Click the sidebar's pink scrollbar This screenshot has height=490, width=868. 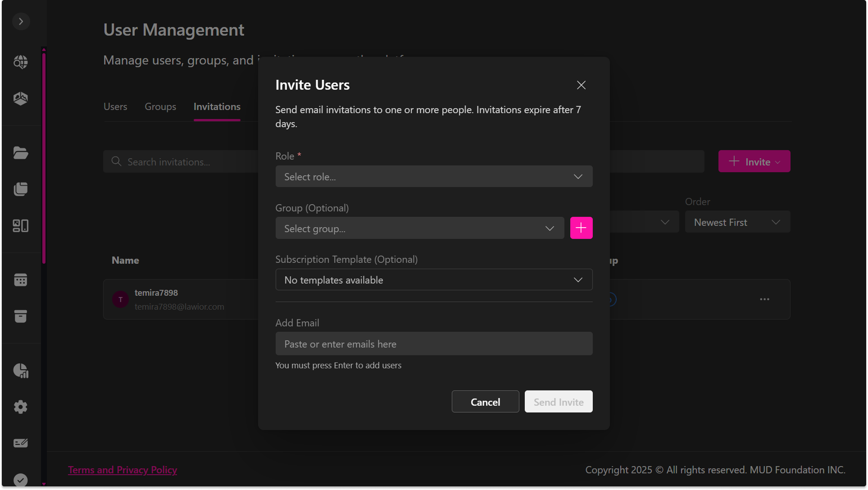[44, 158]
